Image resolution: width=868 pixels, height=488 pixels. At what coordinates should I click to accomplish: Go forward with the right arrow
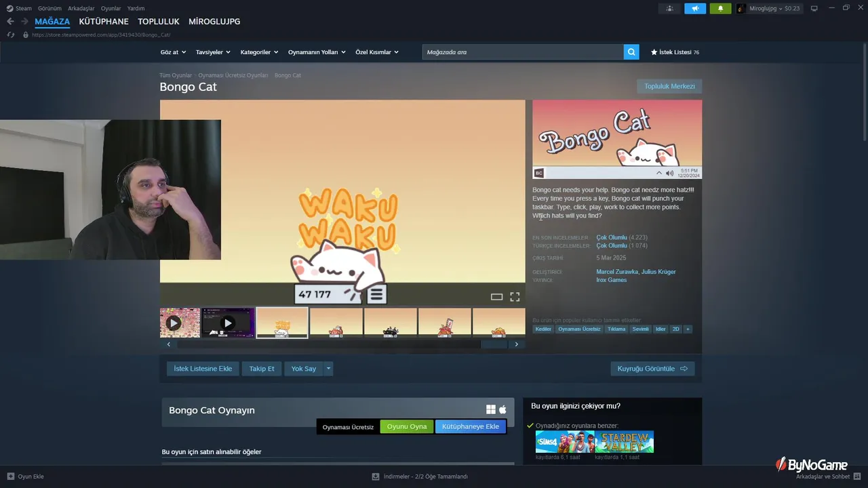(x=24, y=22)
